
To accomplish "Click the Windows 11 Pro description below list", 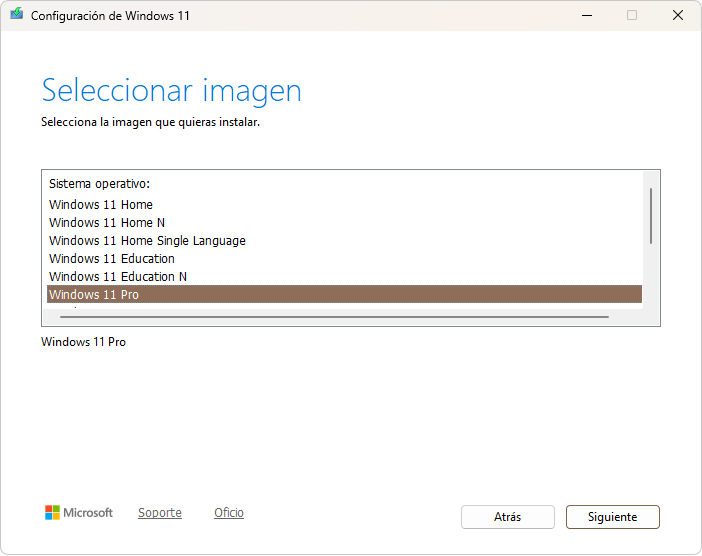I will coord(83,342).
